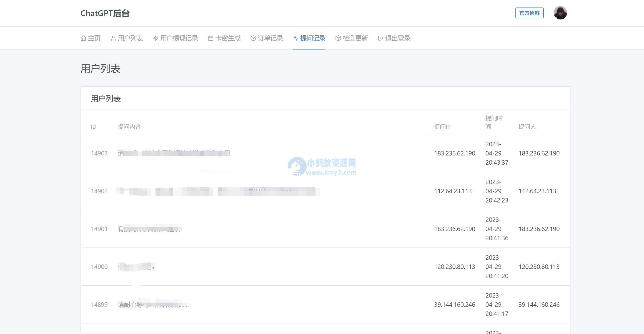This screenshot has height=334, width=644.
Task: Click the 提问人 value in row 14901
Action: click(x=539, y=229)
